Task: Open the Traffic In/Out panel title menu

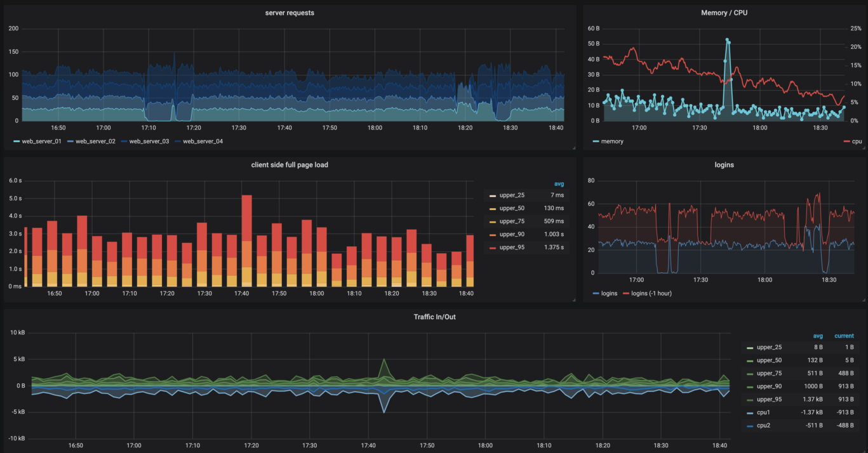Action: (x=434, y=317)
